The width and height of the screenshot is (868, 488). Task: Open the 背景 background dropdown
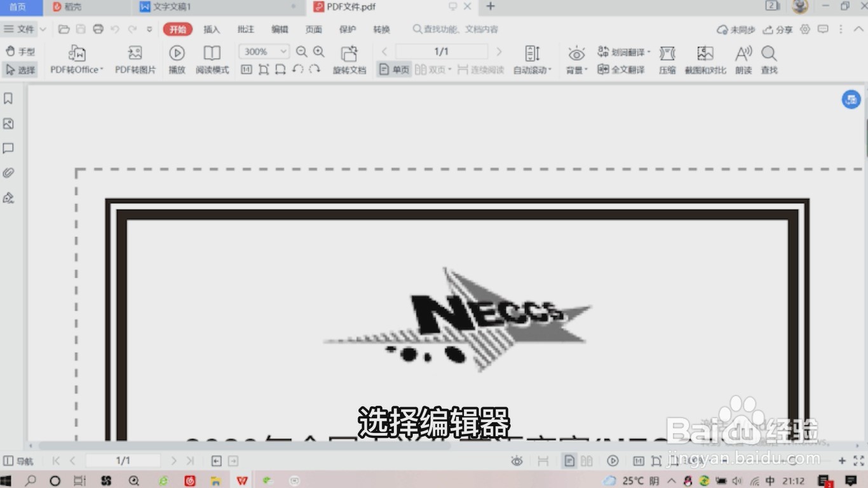pos(577,60)
